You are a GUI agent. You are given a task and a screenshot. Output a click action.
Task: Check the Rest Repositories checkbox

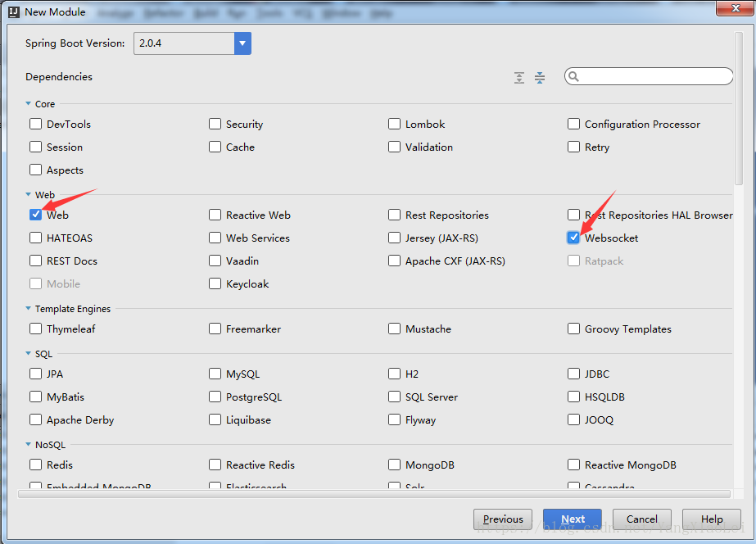395,215
